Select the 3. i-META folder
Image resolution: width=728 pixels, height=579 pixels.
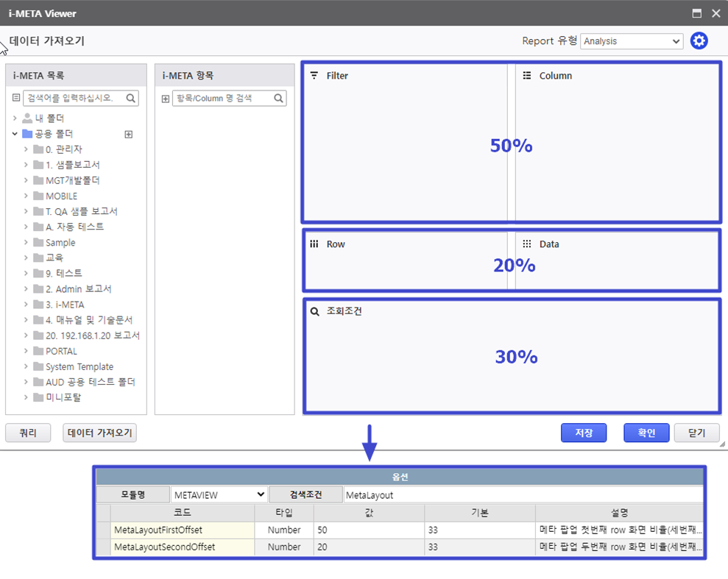(x=65, y=305)
